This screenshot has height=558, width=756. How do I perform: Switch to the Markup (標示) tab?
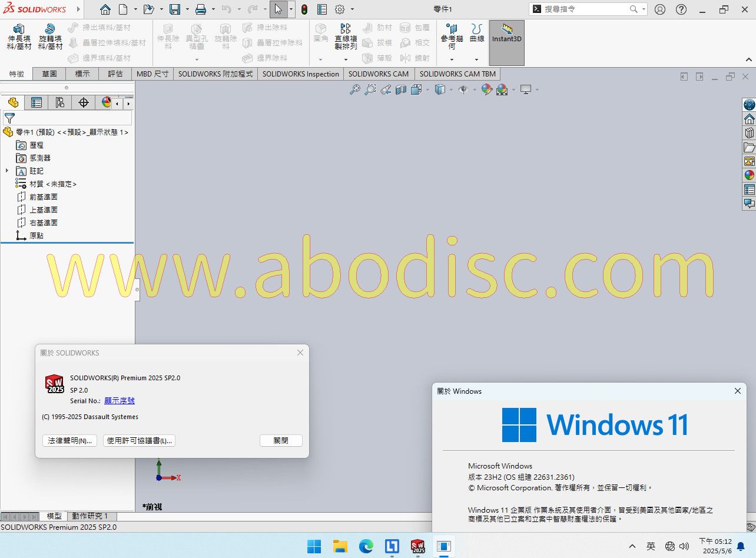click(82, 74)
